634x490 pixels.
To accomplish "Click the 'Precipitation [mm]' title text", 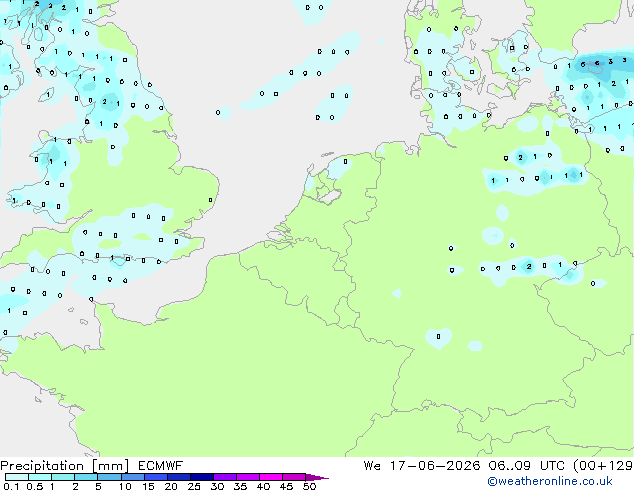I will tap(65, 466).
